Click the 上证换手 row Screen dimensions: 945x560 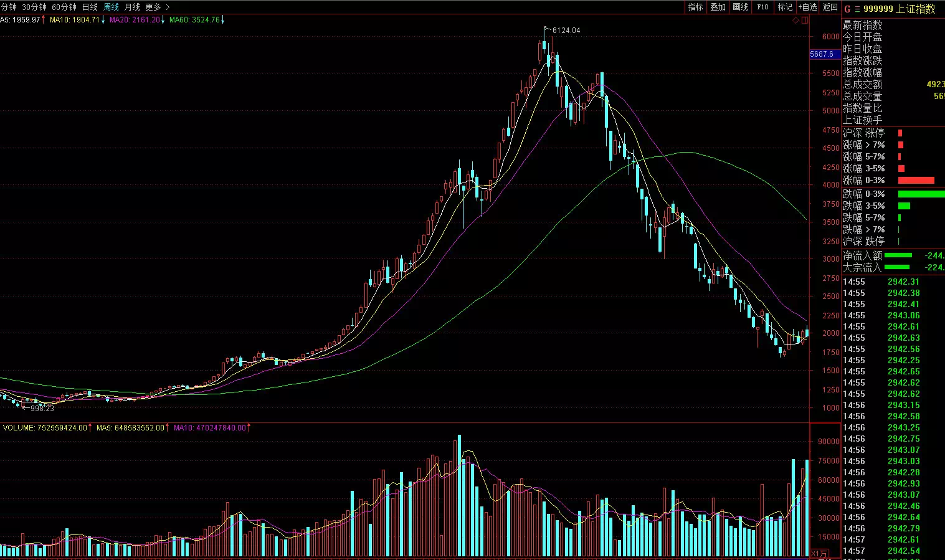point(893,120)
